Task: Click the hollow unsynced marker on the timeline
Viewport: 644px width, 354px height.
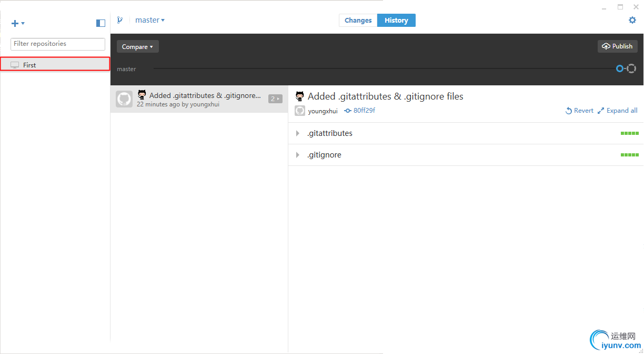Action: pyautogui.click(x=631, y=68)
